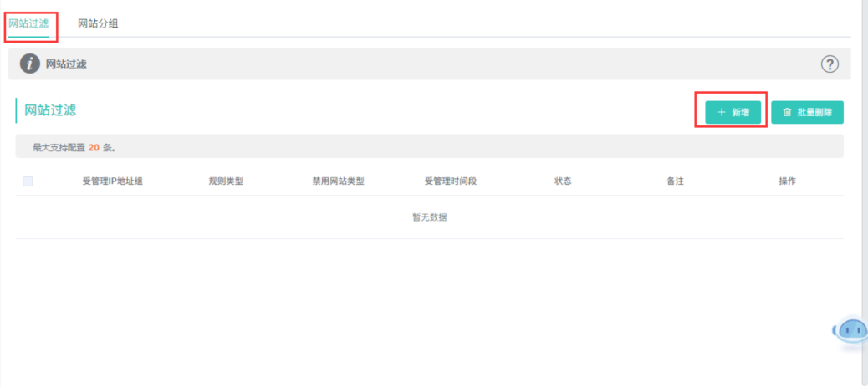Select the 网站过滤 tab
The image size is (868, 387).
pyautogui.click(x=29, y=23)
